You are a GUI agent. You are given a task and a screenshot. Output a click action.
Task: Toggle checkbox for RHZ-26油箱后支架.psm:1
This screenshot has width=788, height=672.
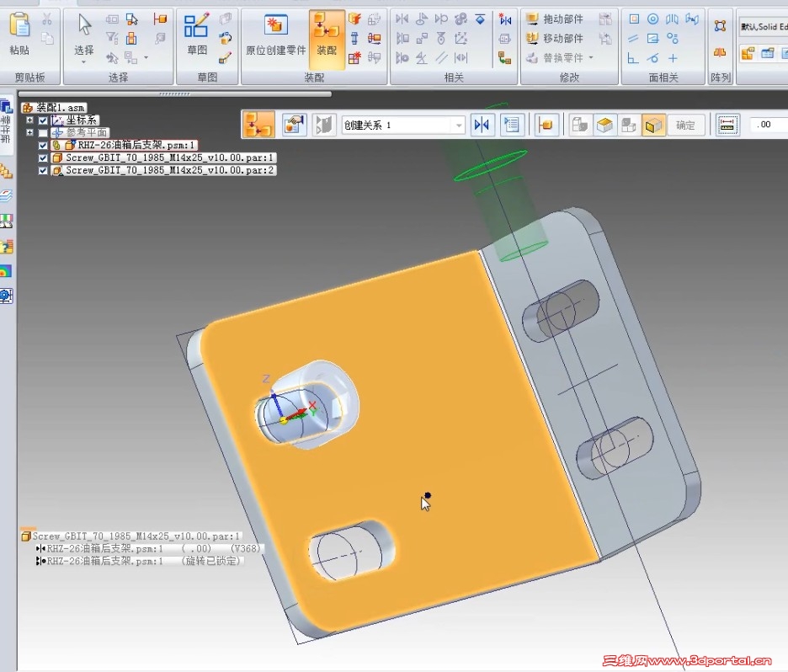coord(43,145)
